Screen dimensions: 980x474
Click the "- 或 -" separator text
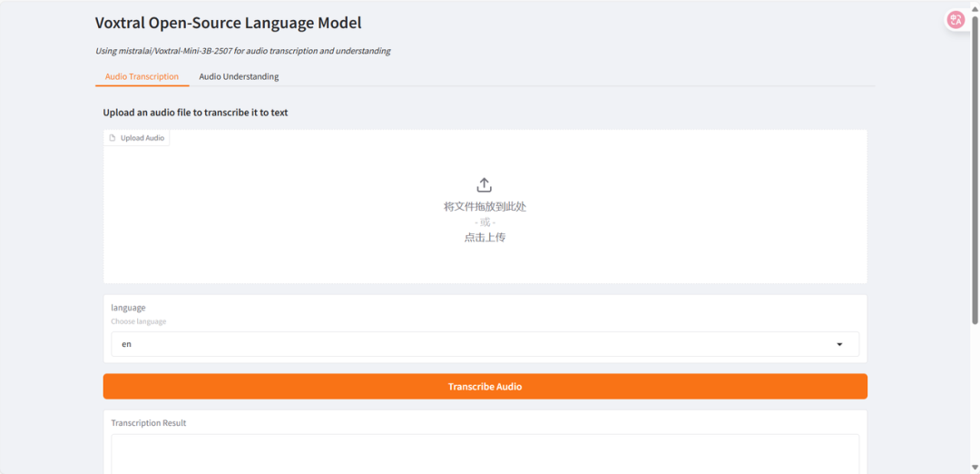tap(485, 222)
